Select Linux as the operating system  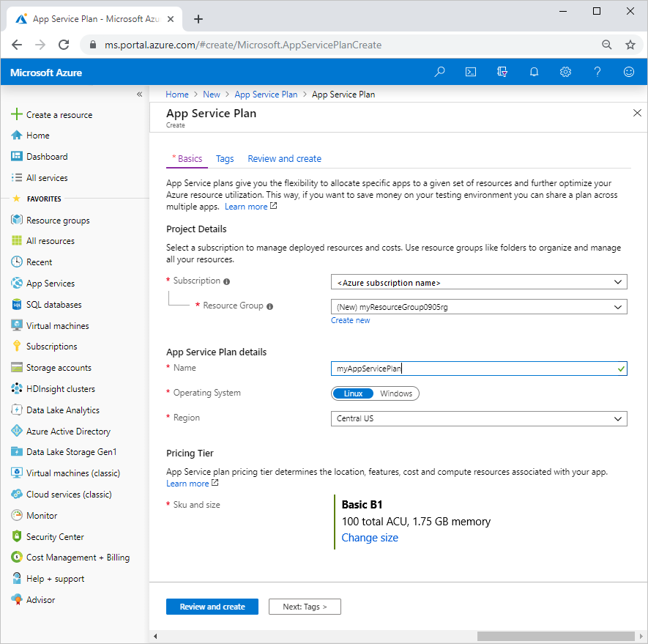click(x=353, y=393)
